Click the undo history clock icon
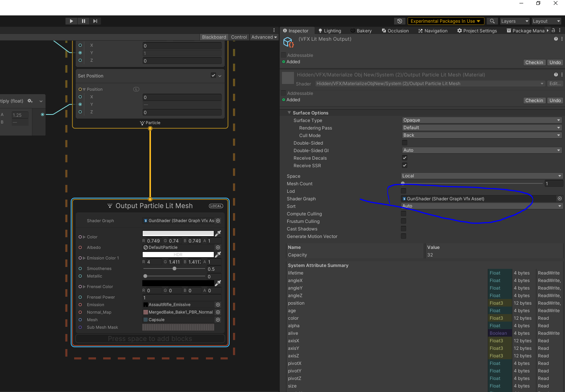This screenshot has width=565, height=392. click(x=400, y=21)
